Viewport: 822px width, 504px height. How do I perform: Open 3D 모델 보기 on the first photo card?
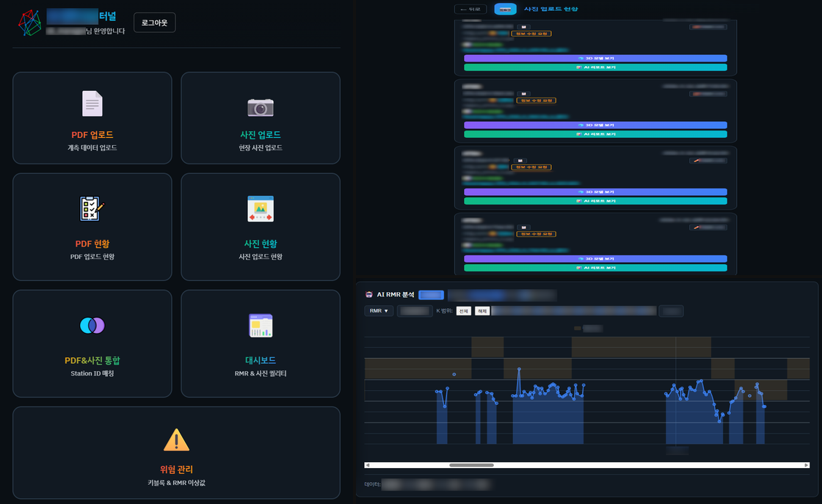[x=594, y=58]
